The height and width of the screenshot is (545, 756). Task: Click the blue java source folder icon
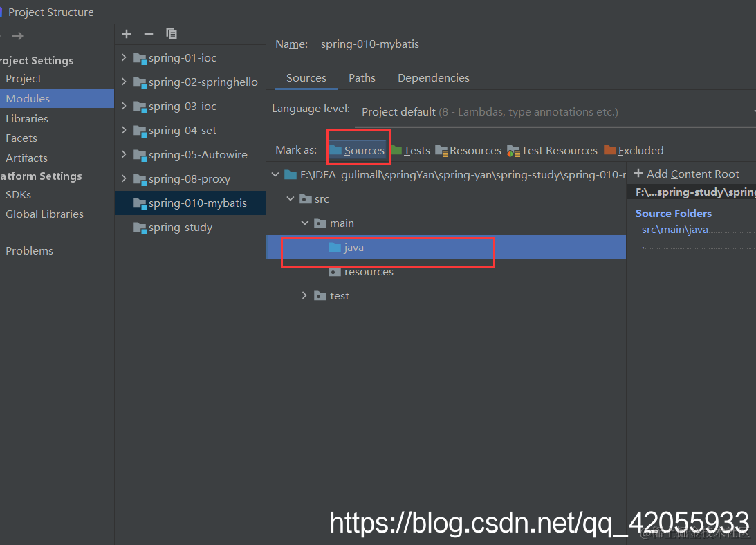(x=335, y=248)
